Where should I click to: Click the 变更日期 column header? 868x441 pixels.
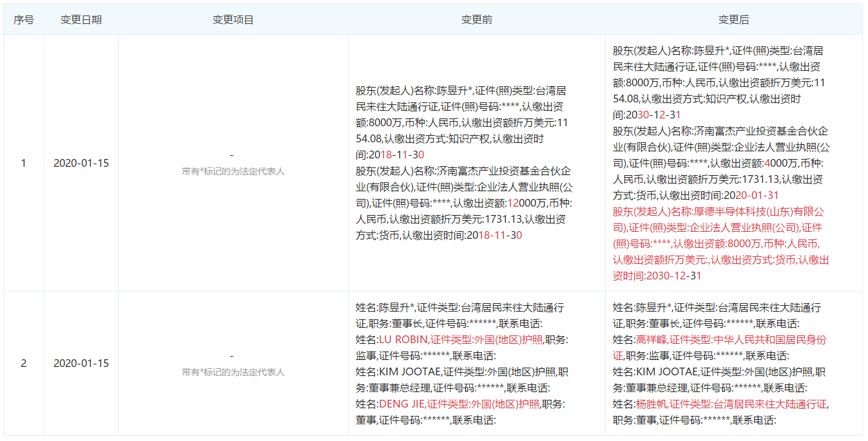(81, 19)
